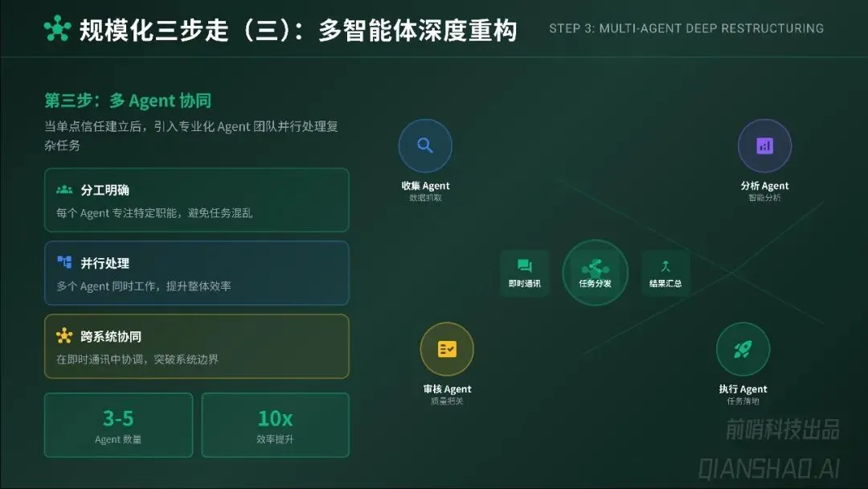
Task: Click the 3-5 Agent 数量 stat box
Action: tap(118, 425)
